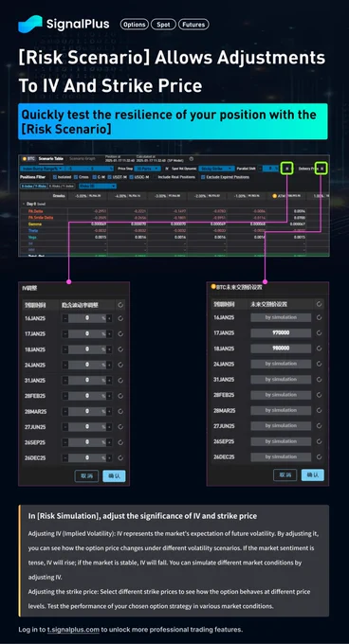
Task: Reset IV adjustment for 28MAR25 row
Action: pyautogui.click(x=120, y=412)
